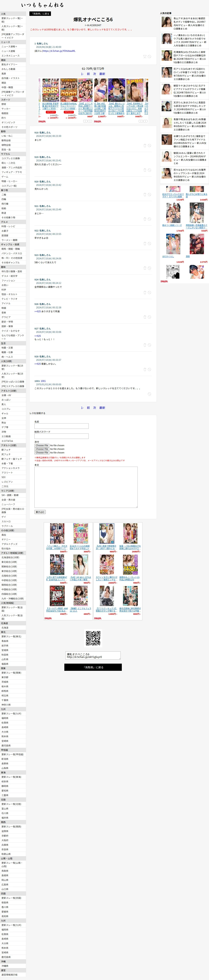Open サッカー in the sidebar

tap(13, 109)
